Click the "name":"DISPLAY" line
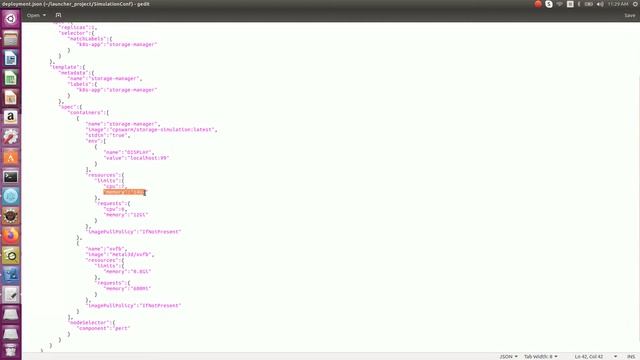This screenshot has height=360, width=640. pyautogui.click(x=129, y=152)
